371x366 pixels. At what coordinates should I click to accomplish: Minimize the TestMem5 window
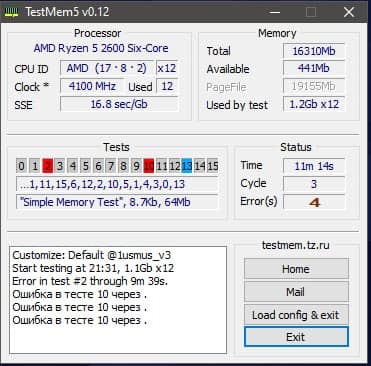[x=275, y=12]
